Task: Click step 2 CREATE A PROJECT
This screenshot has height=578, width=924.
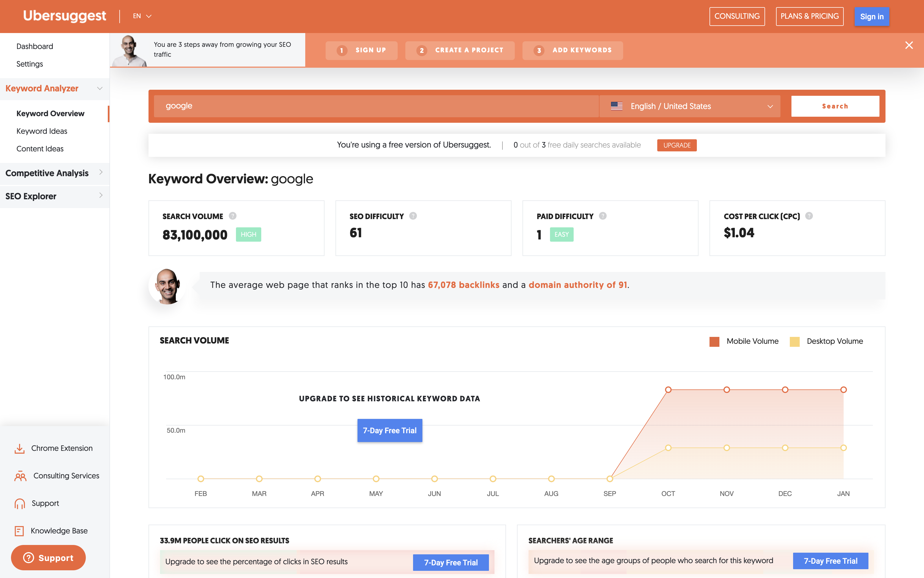Action: (x=460, y=50)
